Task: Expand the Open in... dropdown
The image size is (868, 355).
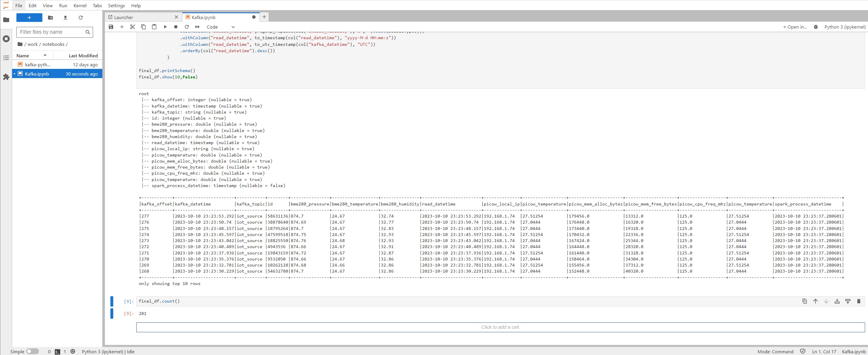Action: tap(795, 27)
